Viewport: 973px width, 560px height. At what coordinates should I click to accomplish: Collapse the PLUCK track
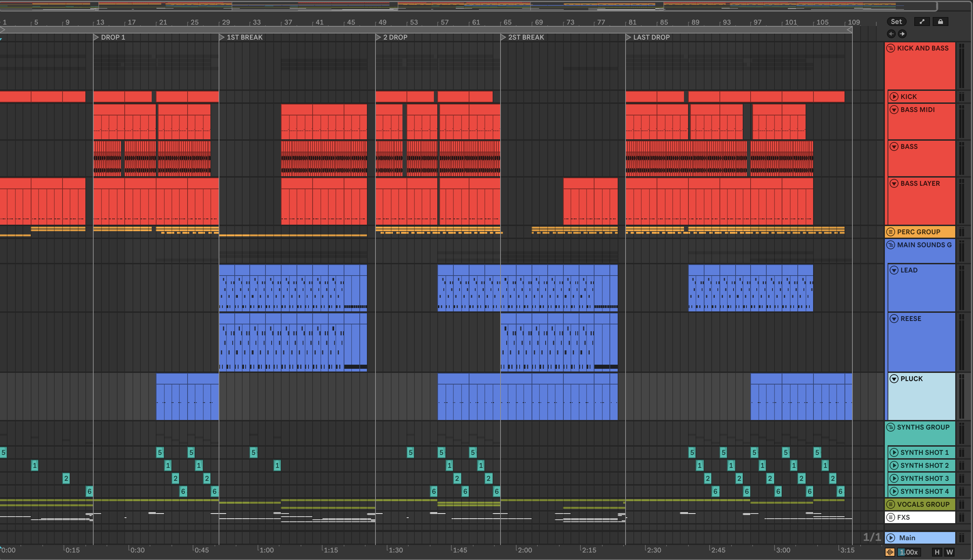tap(894, 379)
